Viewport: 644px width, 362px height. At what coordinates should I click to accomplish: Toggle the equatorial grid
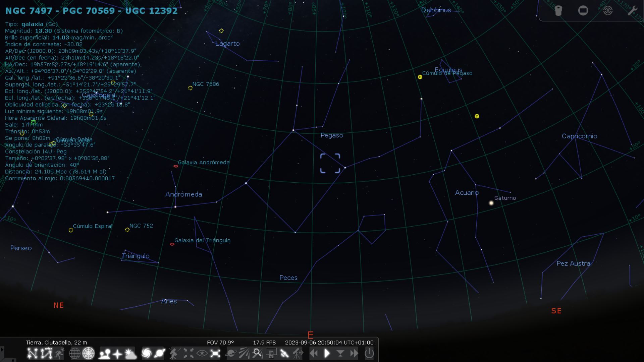click(x=74, y=353)
